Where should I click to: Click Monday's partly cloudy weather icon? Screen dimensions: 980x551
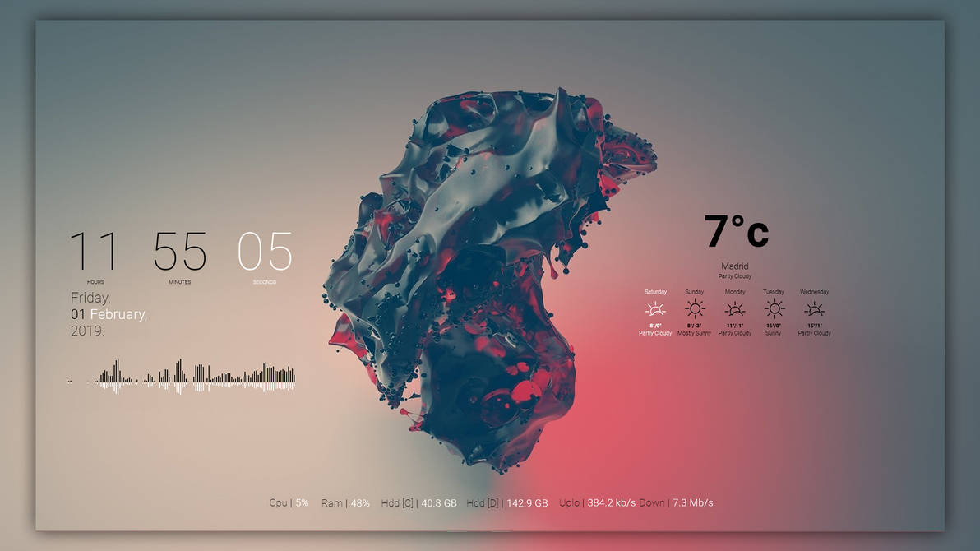pyautogui.click(x=735, y=309)
